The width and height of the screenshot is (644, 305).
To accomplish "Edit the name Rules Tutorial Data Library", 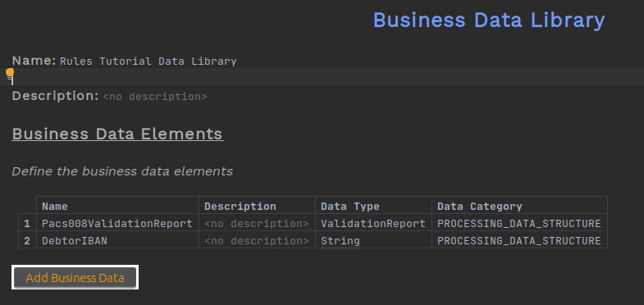I will (x=148, y=61).
